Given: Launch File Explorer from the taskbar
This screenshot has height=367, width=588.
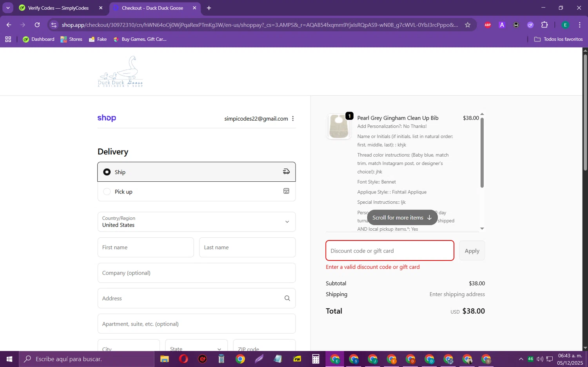Looking at the screenshot, I should click(164, 359).
